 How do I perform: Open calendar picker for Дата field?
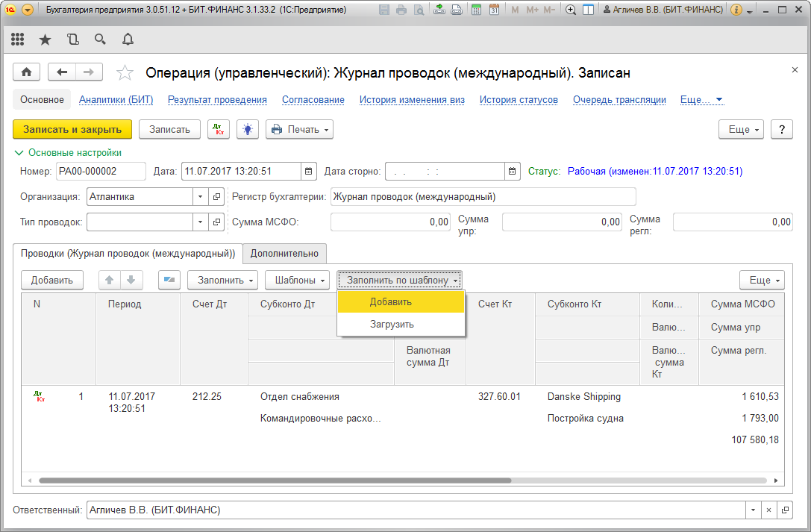tap(309, 172)
